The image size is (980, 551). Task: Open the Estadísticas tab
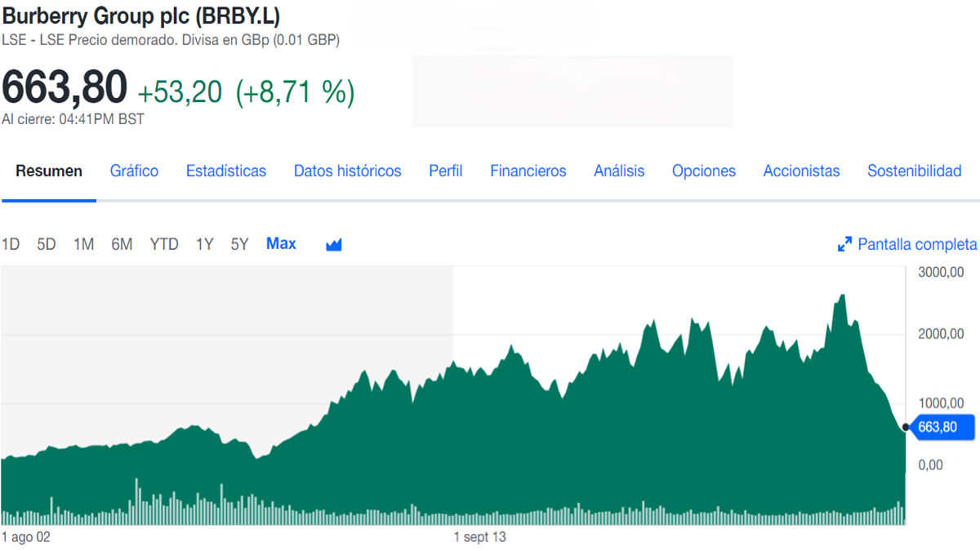point(225,171)
